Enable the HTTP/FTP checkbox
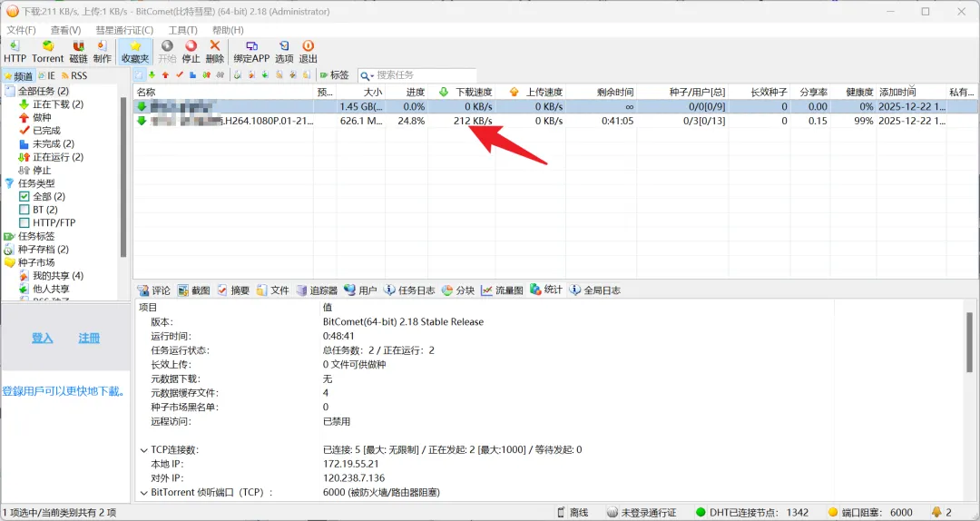Screen dimensions: 980x521 click(x=24, y=222)
